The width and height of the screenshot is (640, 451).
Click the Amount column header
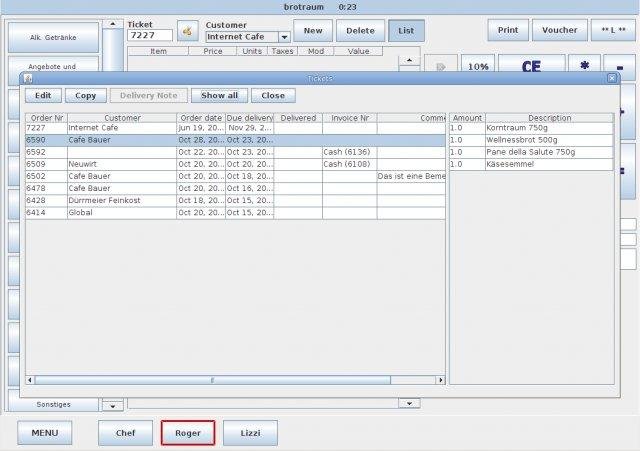coord(467,118)
